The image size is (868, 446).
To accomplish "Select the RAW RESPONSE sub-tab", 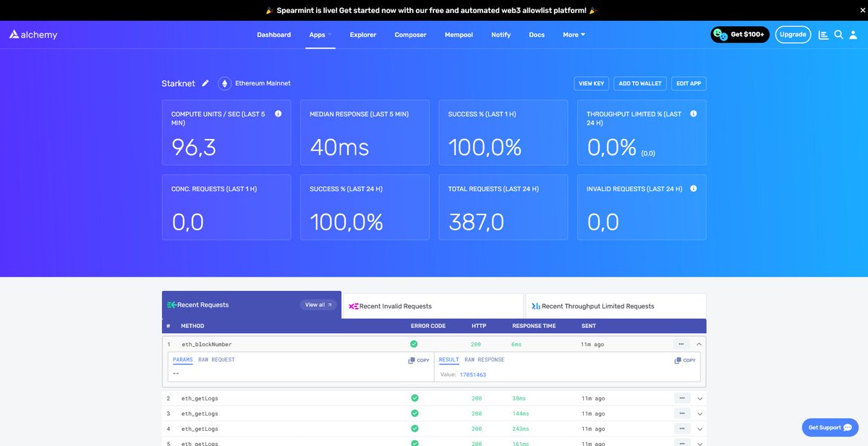I will pos(485,360).
